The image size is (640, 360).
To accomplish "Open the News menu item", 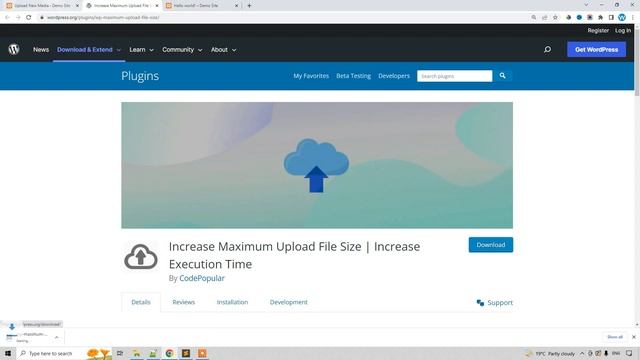I will click(x=41, y=49).
